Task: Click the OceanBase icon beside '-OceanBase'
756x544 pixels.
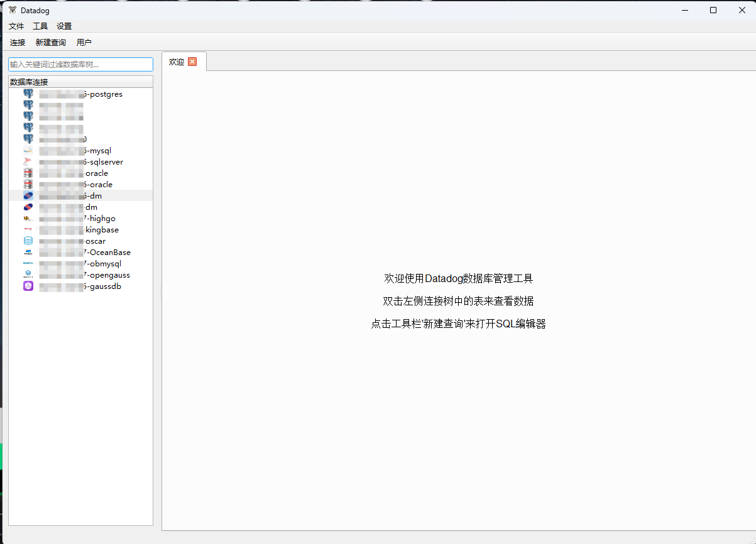Action: (x=28, y=252)
